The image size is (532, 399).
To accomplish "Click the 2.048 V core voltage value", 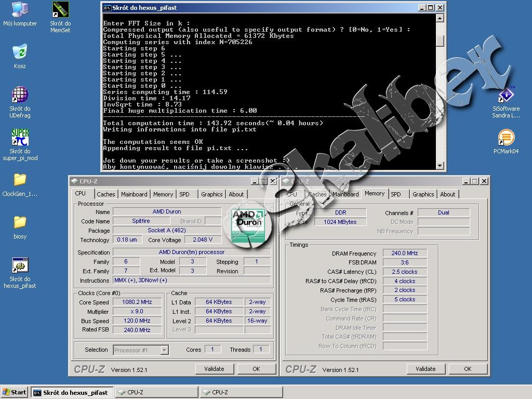I will [x=203, y=240].
